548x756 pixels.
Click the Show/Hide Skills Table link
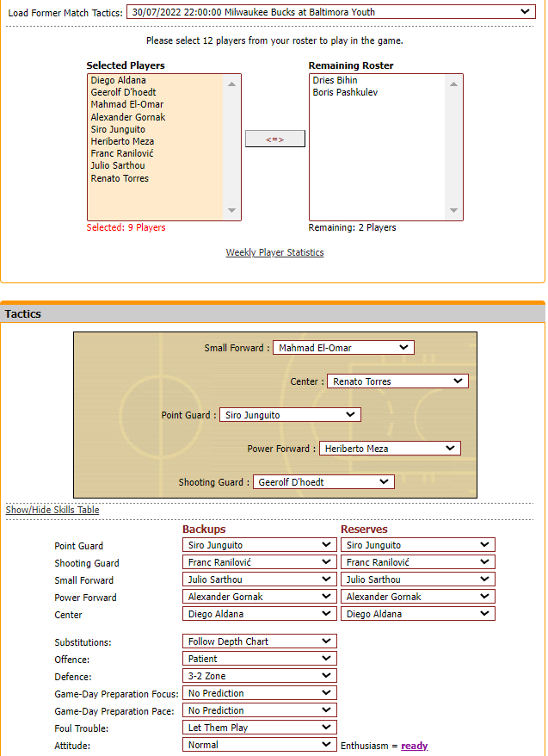click(52, 510)
